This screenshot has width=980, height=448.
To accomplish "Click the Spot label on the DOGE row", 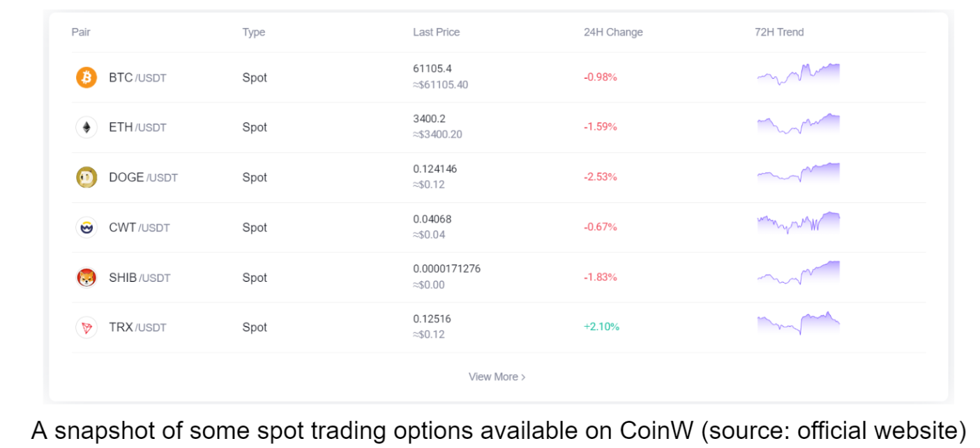I will click(x=254, y=177).
